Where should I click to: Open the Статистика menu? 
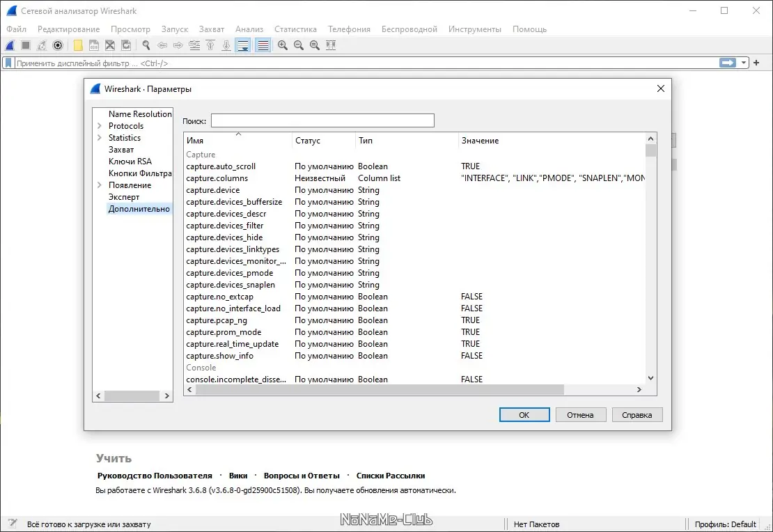coord(295,29)
